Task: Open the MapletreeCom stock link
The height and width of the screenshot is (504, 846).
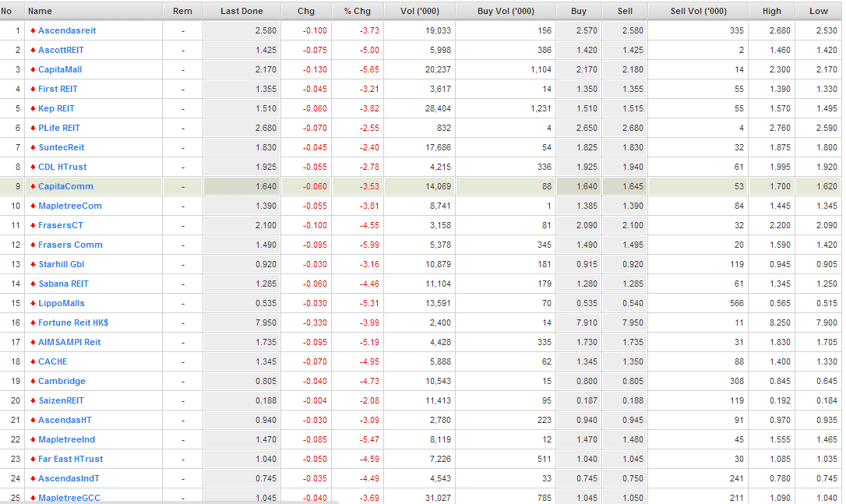Action: 70,206
